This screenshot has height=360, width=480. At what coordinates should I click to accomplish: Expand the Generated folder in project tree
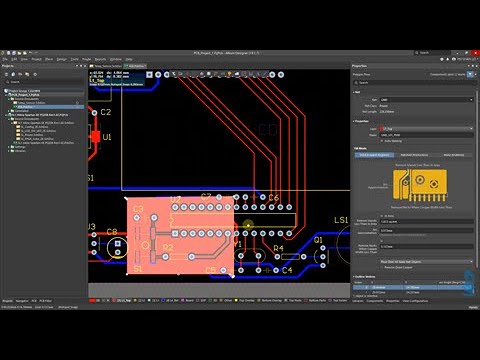point(9,111)
